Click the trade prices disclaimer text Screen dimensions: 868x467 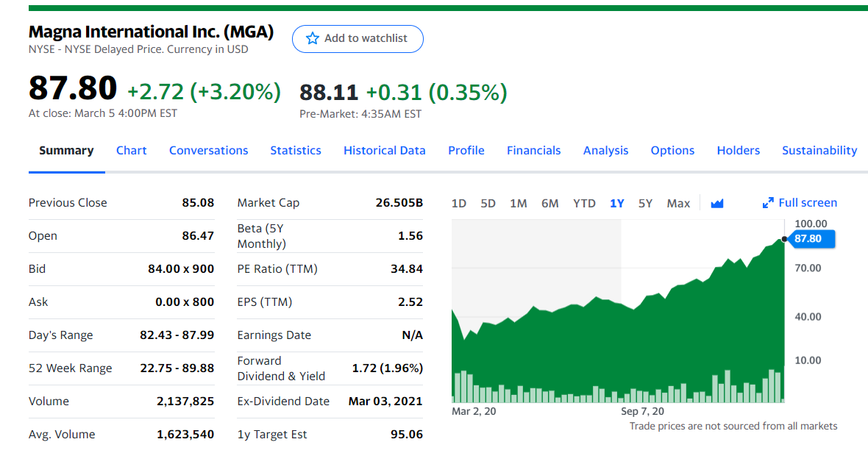tap(733, 426)
